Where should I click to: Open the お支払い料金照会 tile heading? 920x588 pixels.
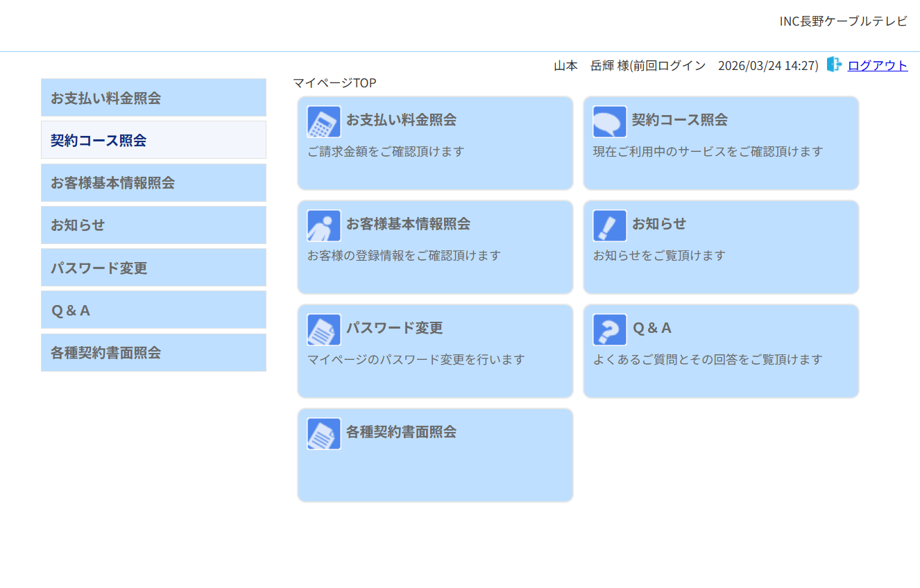[x=401, y=120]
